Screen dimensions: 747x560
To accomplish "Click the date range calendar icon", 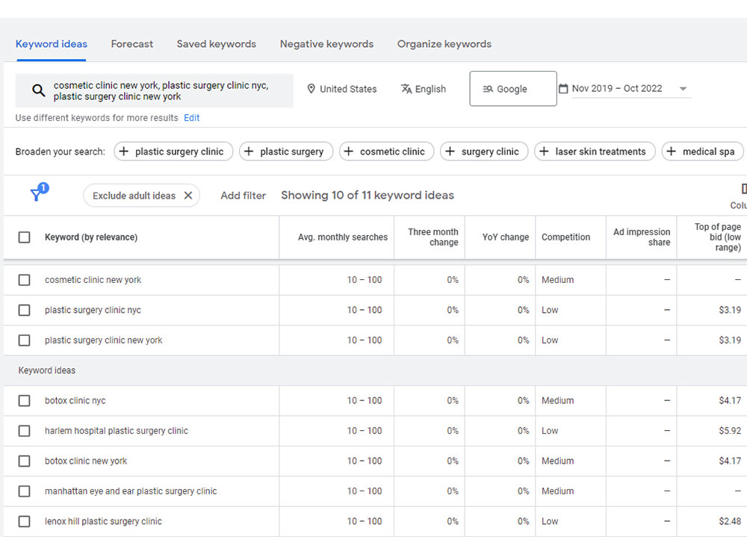I will [x=563, y=89].
